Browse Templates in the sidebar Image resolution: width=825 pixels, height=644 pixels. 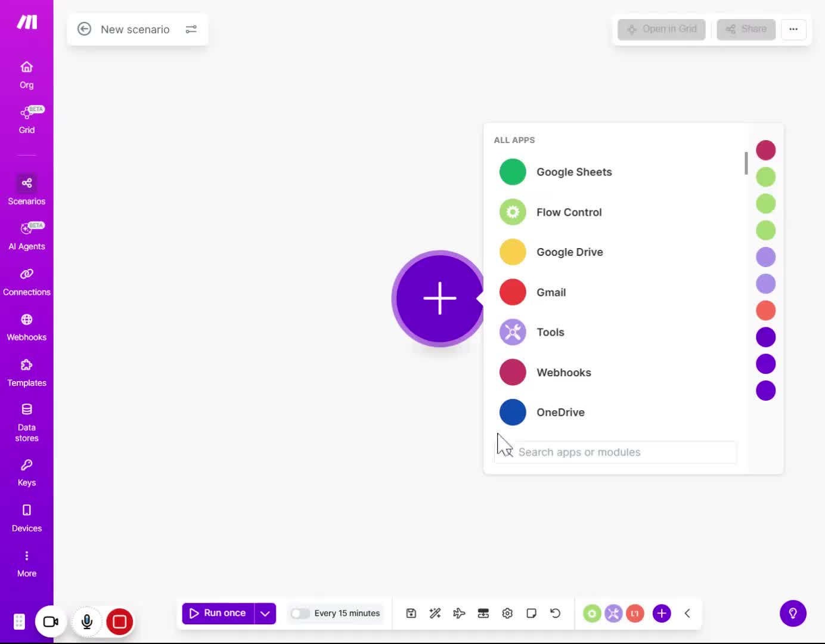pos(27,373)
